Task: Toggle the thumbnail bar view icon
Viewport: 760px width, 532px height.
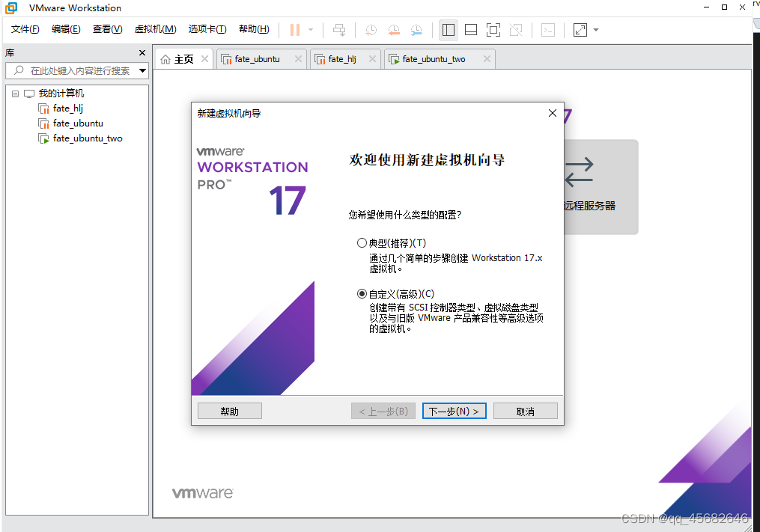Action: tap(471, 30)
